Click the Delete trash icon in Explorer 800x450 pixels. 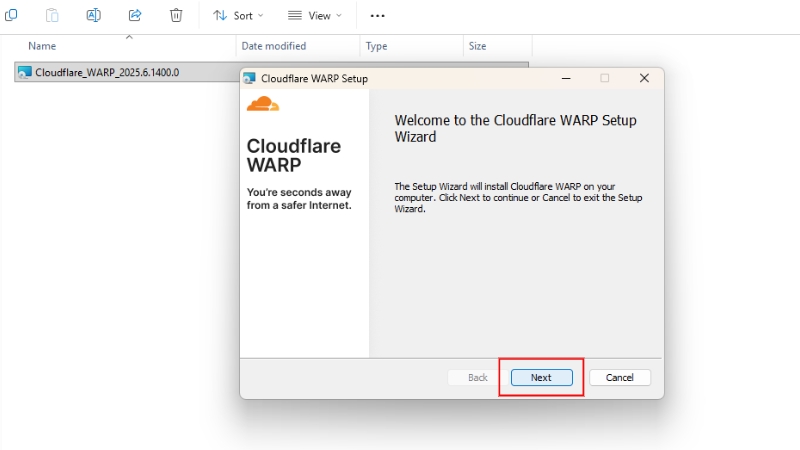pos(176,15)
